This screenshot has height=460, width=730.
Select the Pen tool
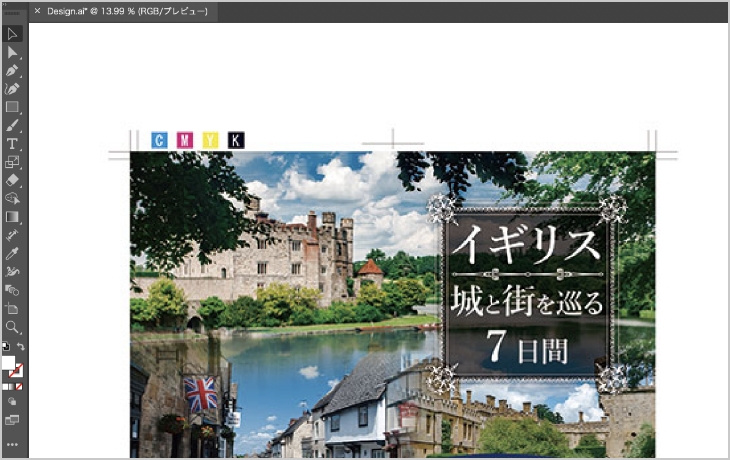[x=12, y=70]
